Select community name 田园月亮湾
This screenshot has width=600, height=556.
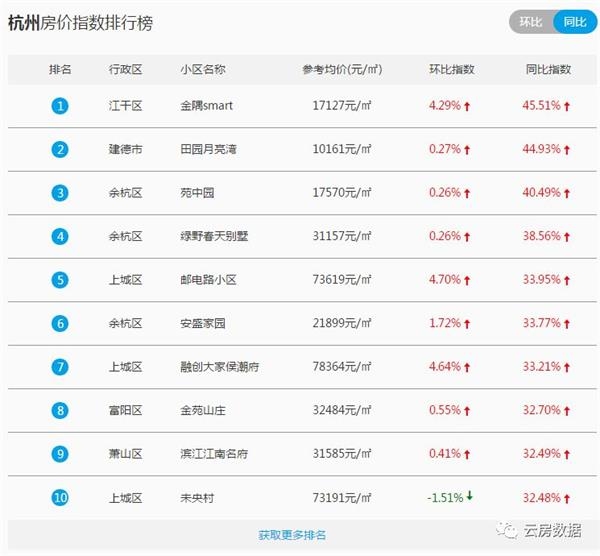208,149
